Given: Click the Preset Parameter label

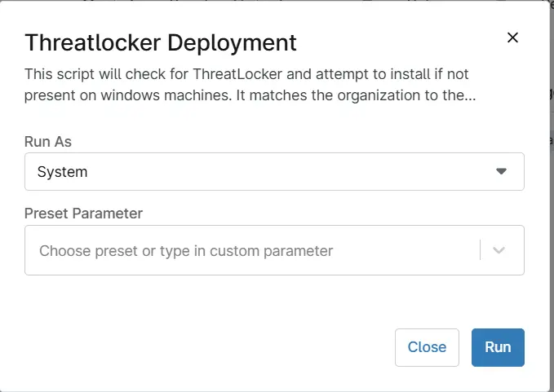Looking at the screenshot, I should (x=83, y=214).
